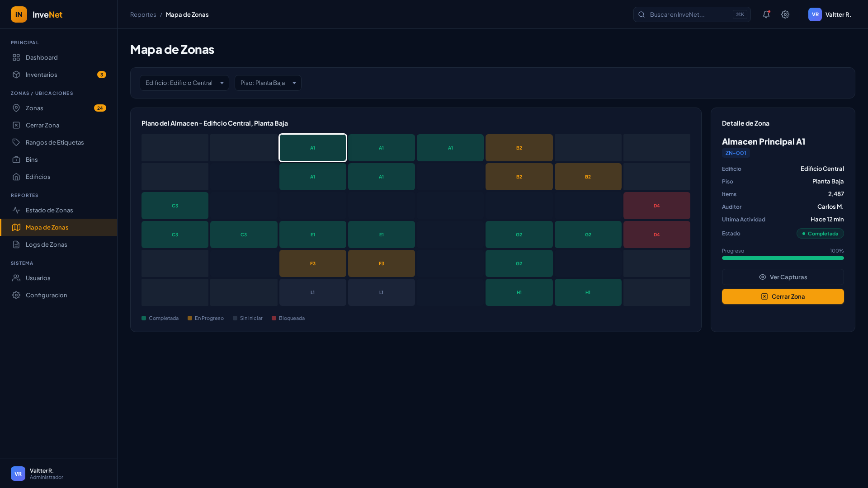Click the Bloqueada red legend swatch
This screenshot has height=488, width=868.
pyautogui.click(x=274, y=318)
